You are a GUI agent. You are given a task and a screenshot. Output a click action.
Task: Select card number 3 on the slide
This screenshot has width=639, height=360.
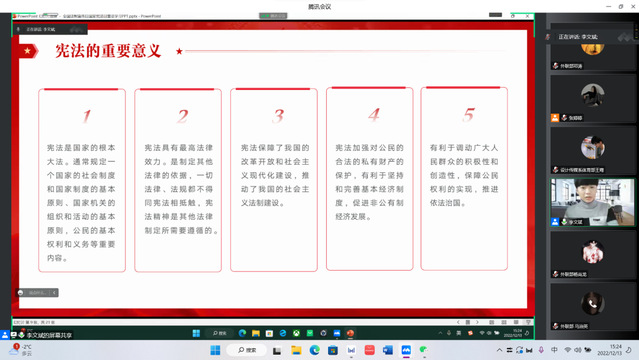click(x=274, y=179)
